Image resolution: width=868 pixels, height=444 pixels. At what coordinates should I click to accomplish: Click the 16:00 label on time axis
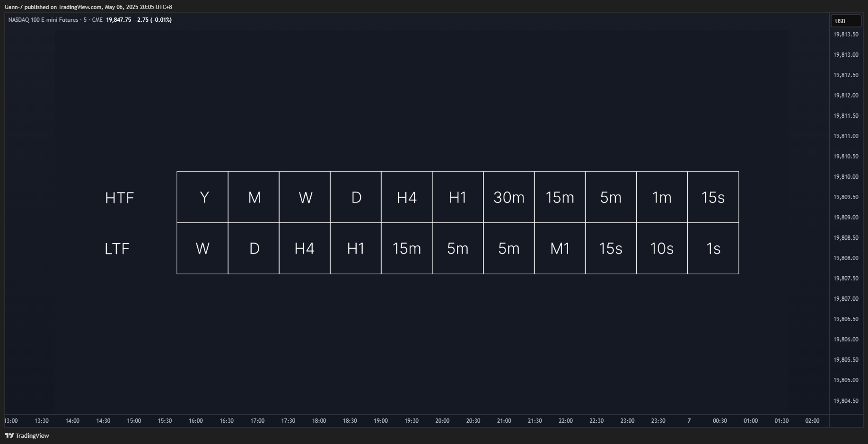(x=196, y=421)
